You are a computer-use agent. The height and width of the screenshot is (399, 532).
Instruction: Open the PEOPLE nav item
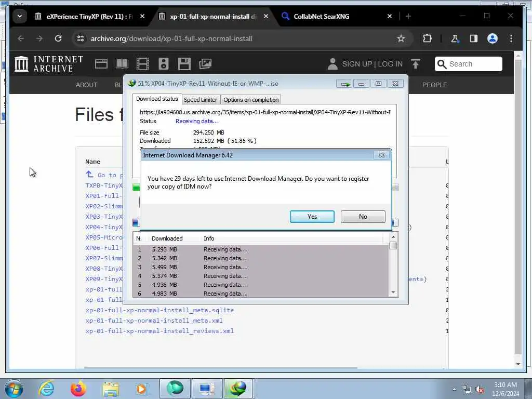coord(435,85)
